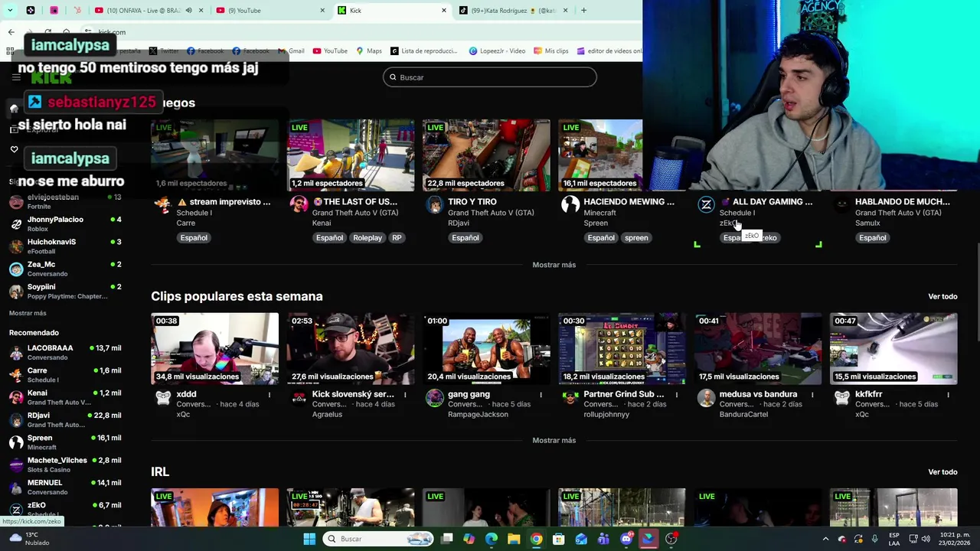980x551 pixels.
Task: Open the Mis clips bookmark
Action: (x=550, y=51)
